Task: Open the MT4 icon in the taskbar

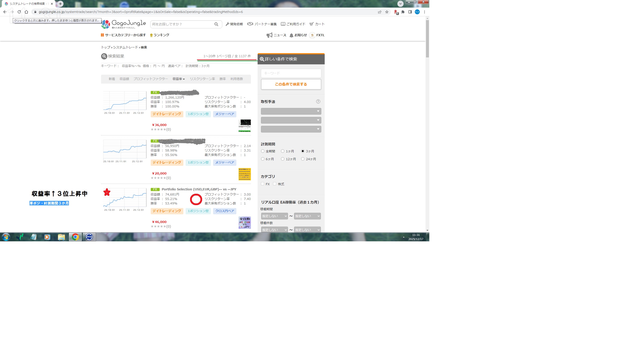Action: tap(89, 237)
